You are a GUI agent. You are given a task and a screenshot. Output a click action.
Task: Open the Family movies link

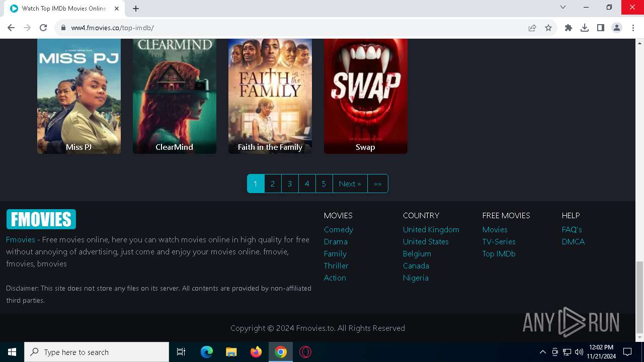(x=335, y=253)
